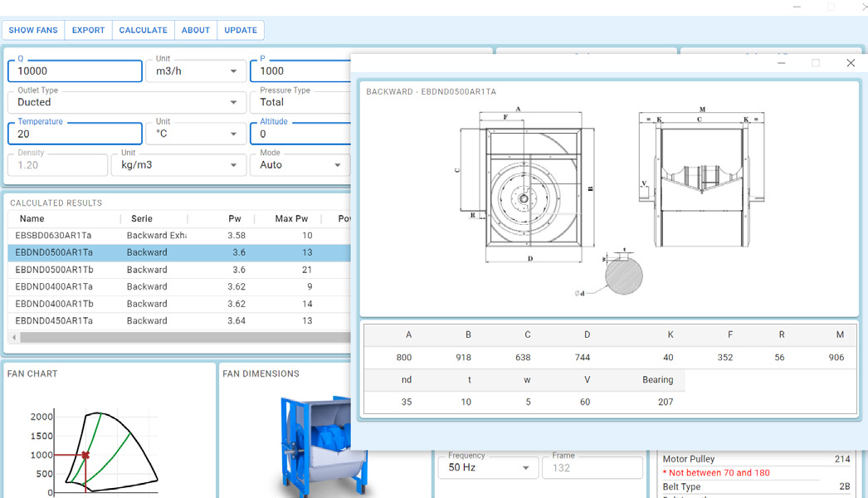Click the Q airflow input field
This screenshot has width=868, height=498.
click(75, 71)
